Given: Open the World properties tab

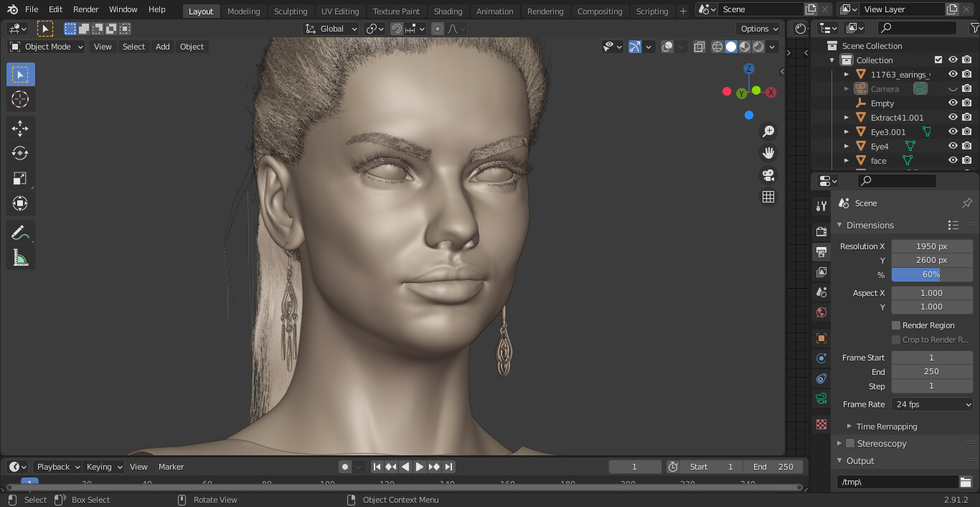Looking at the screenshot, I should coord(821,312).
